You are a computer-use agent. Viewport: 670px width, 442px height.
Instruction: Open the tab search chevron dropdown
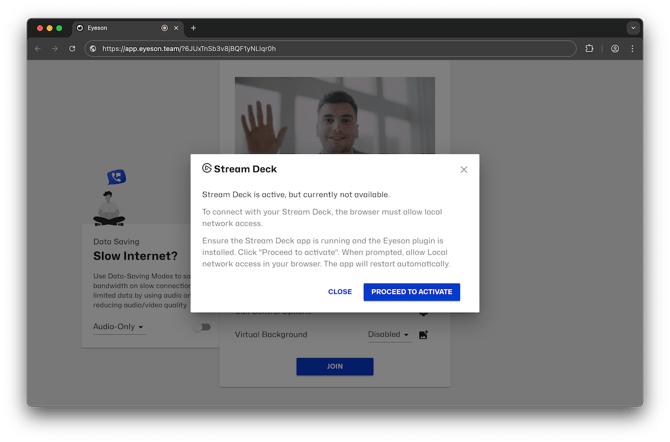(x=633, y=28)
